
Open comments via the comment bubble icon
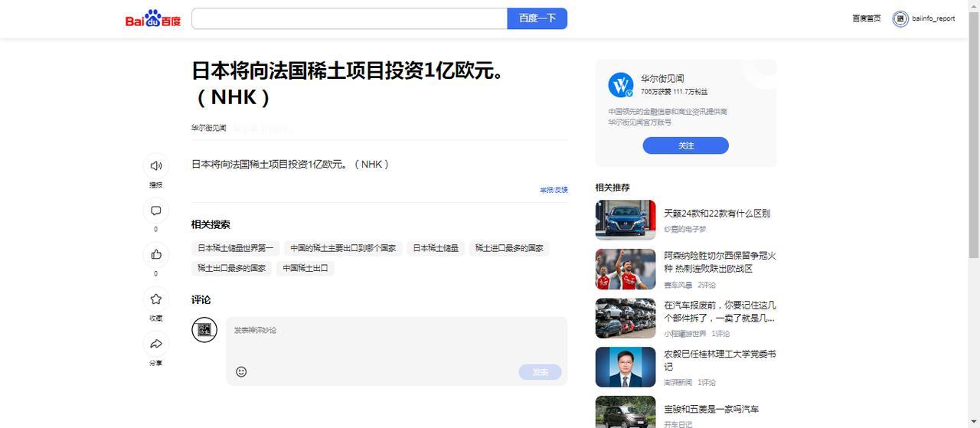tap(156, 211)
